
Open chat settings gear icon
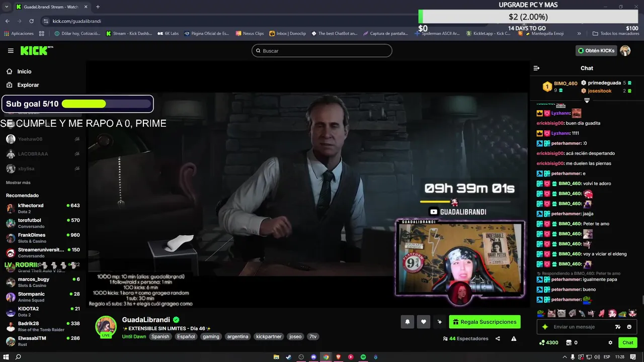click(610, 343)
